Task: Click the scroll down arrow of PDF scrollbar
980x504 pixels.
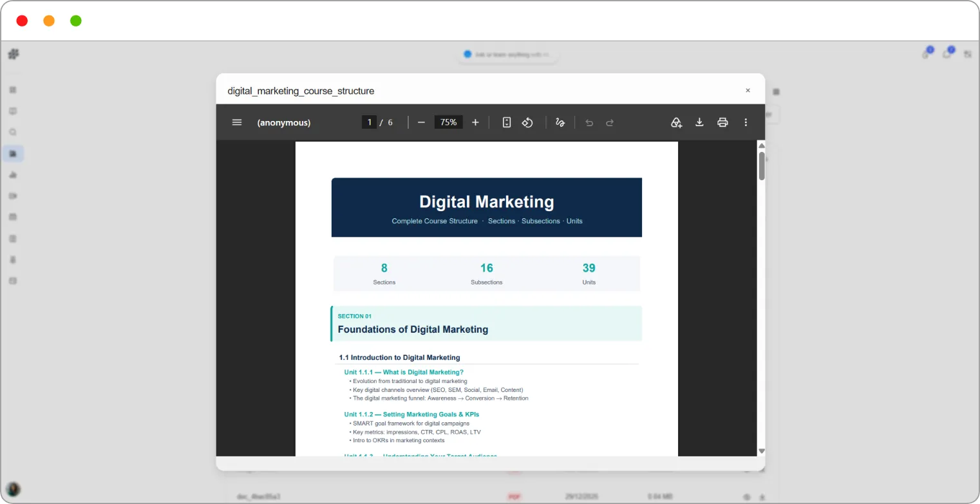Action: click(x=762, y=451)
